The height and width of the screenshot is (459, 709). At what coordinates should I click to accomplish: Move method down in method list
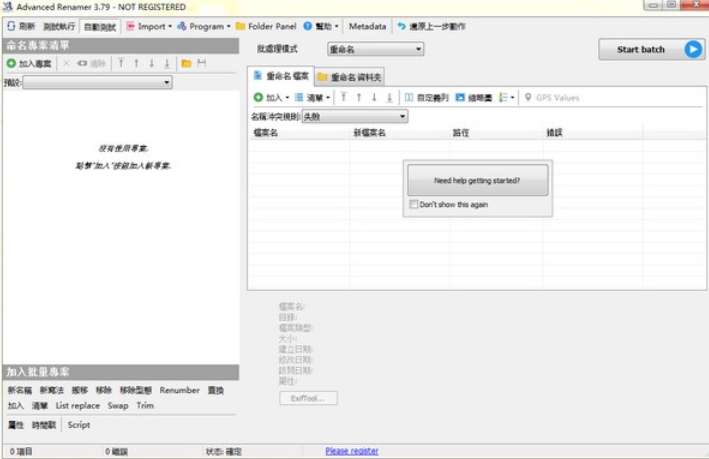(151, 63)
